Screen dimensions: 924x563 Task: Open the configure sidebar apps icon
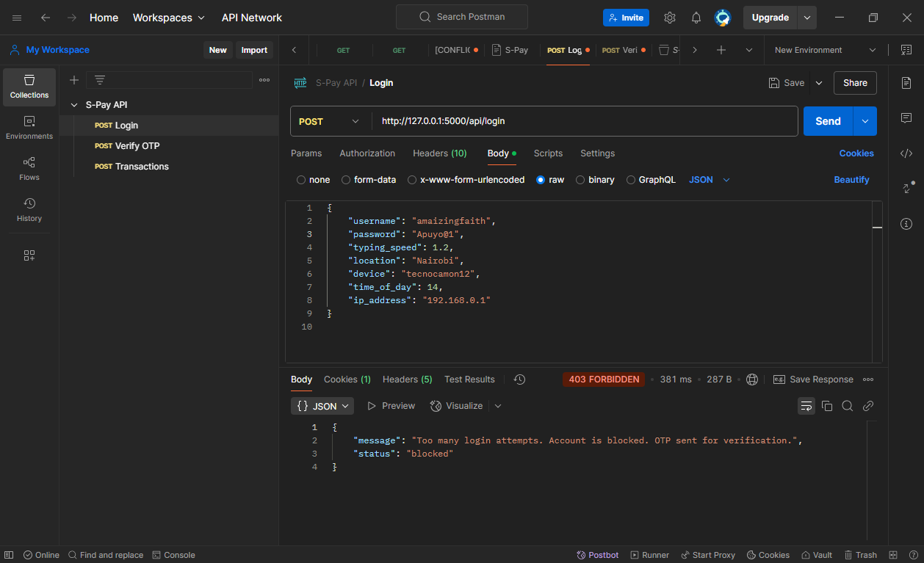pyautogui.click(x=29, y=255)
